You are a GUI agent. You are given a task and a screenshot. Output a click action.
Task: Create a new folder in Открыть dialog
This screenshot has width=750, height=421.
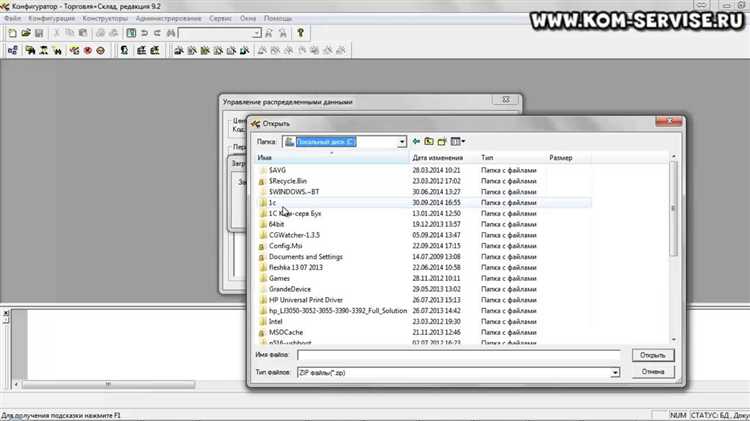[442, 142]
